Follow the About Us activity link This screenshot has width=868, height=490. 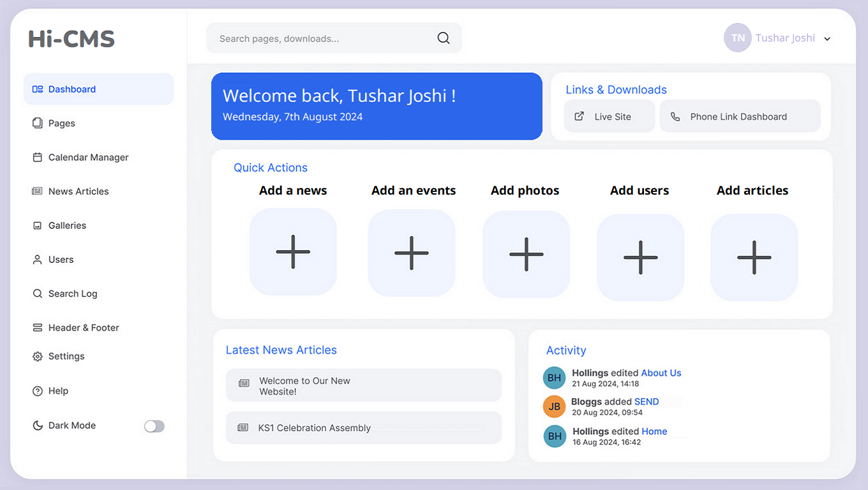tap(661, 373)
